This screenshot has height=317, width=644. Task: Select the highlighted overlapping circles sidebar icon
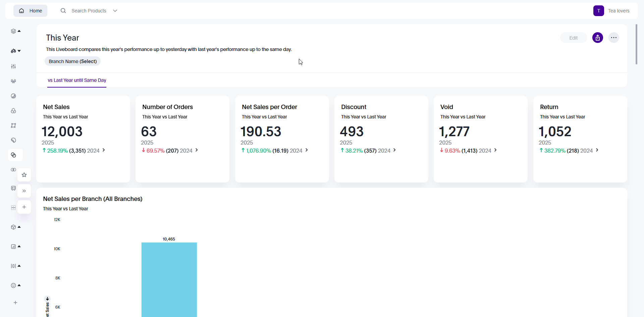(x=14, y=155)
